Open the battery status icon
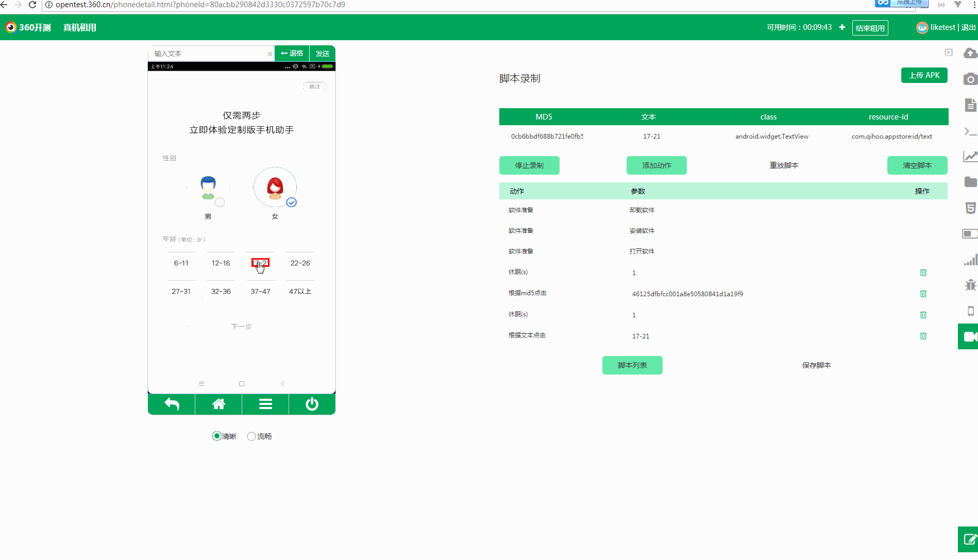 (970, 234)
